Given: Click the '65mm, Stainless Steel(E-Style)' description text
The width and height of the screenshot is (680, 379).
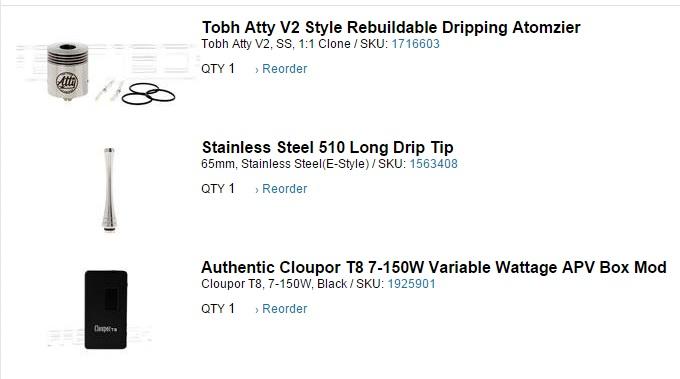Looking at the screenshot, I should tap(285, 164).
